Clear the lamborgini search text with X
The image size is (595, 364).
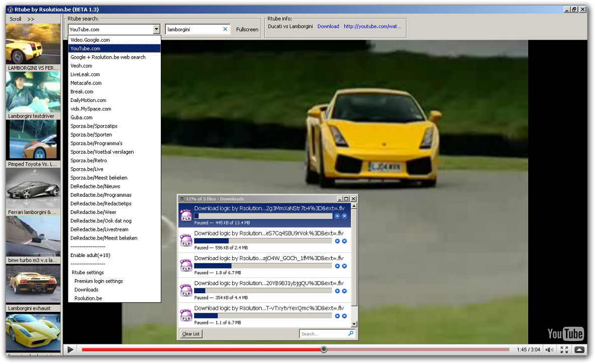225,30
